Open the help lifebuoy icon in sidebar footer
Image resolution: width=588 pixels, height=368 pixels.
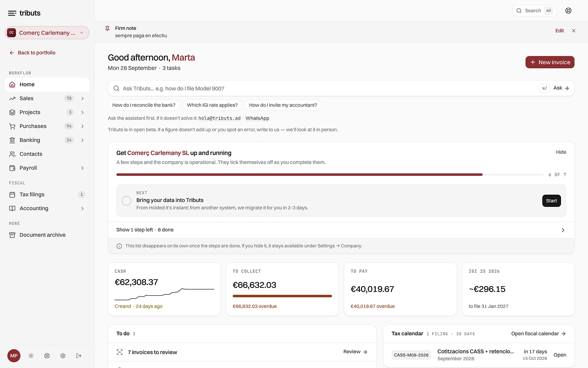click(x=47, y=356)
